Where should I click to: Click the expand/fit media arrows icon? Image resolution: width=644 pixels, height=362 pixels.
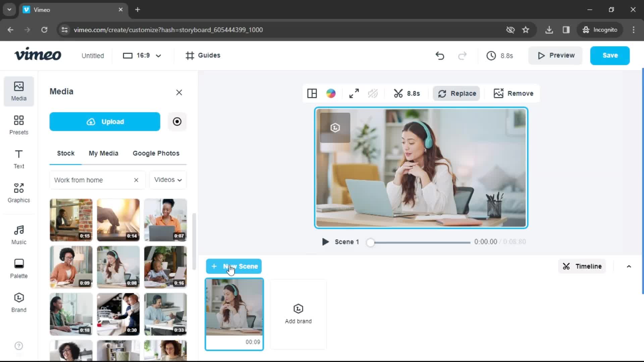[x=354, y=93]
